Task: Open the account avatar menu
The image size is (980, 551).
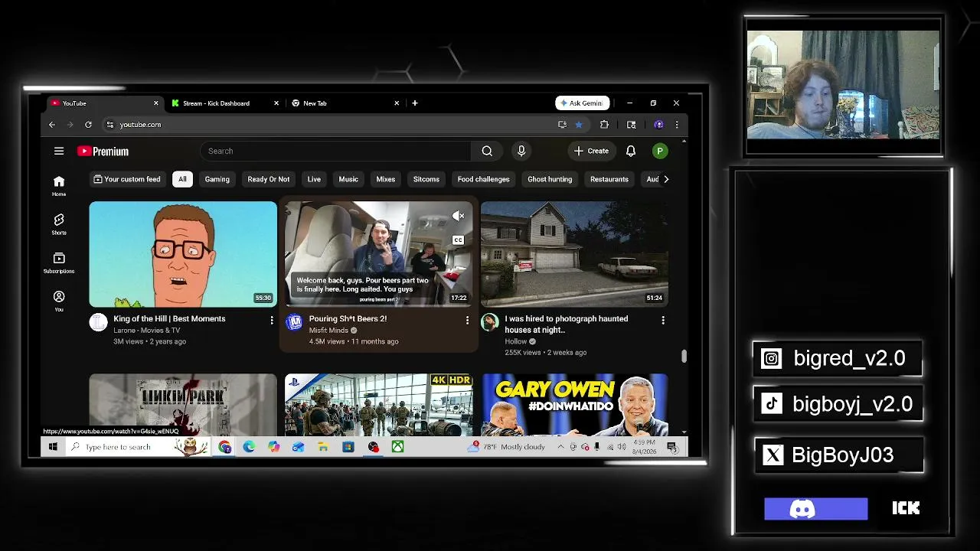Action: coord(660,151)
